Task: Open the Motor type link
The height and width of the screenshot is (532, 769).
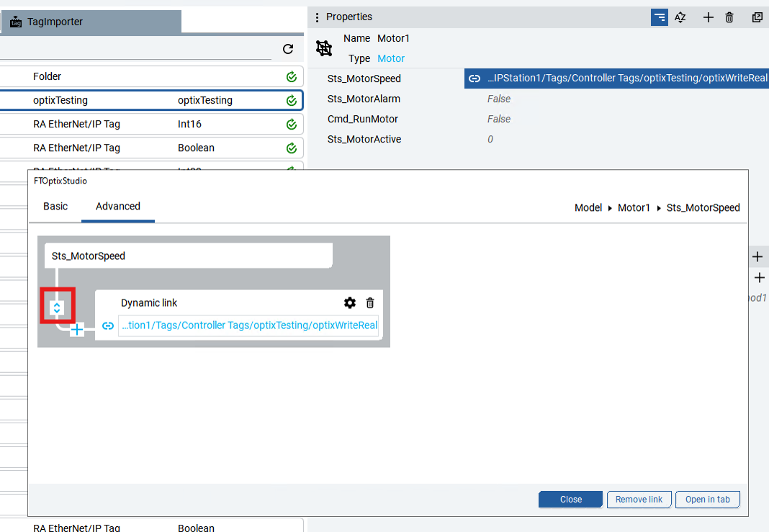Action: pyautogui.click(x=391, y=58)
